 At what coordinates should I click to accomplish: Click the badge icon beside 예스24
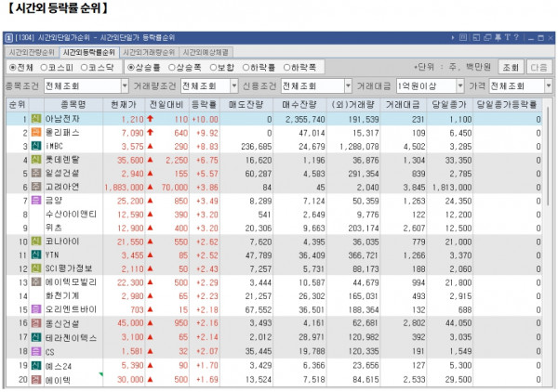click(36, 365)
